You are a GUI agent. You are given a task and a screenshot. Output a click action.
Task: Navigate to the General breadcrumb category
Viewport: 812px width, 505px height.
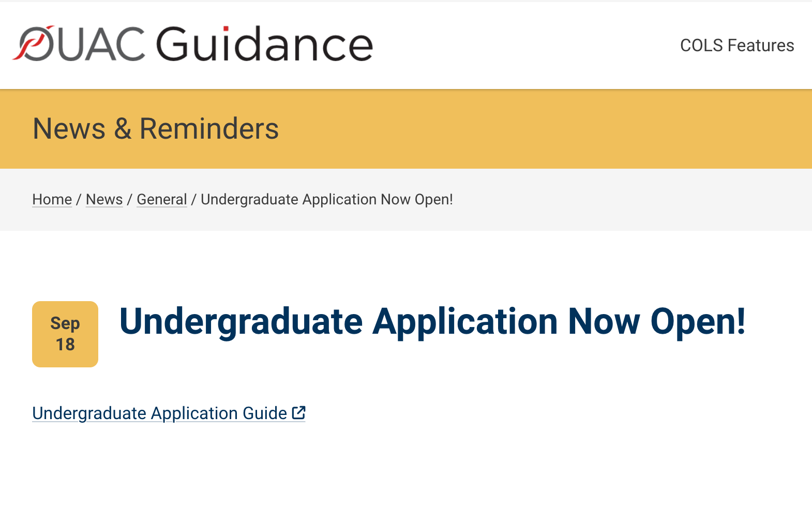(162, 199)
